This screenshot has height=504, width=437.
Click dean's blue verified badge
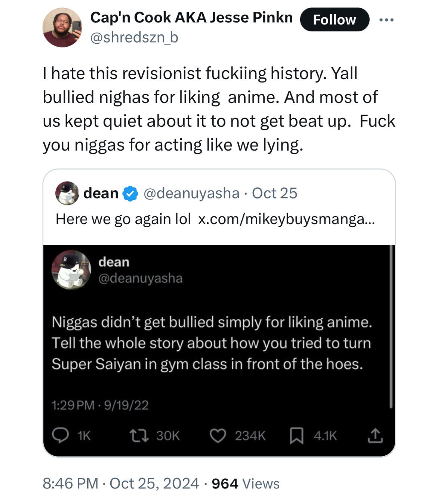pos(130,194)
